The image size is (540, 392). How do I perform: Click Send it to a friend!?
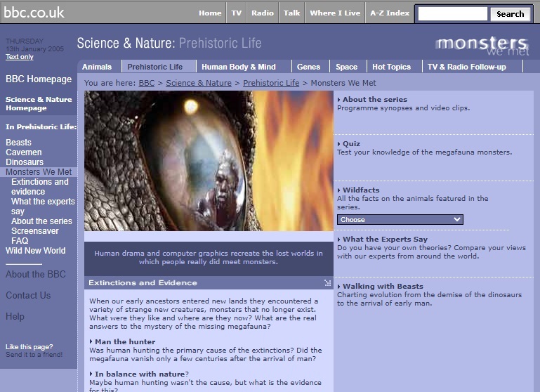click(x=34, y=355)
